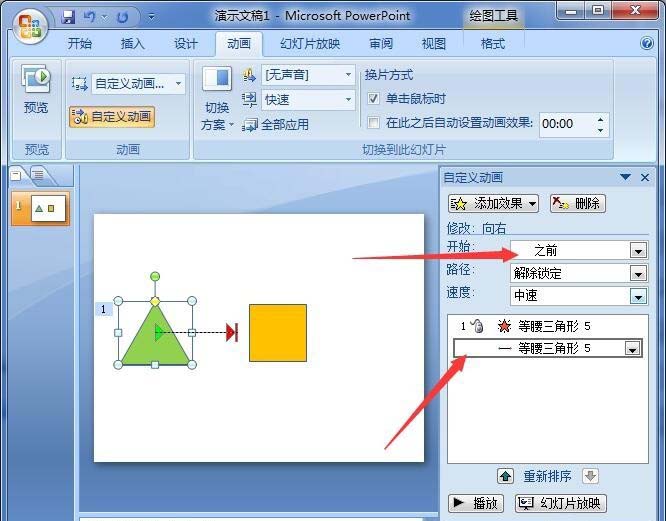666x521 pixels.
Task: Switch to the outline pane tab
Action: click(39, 175)
